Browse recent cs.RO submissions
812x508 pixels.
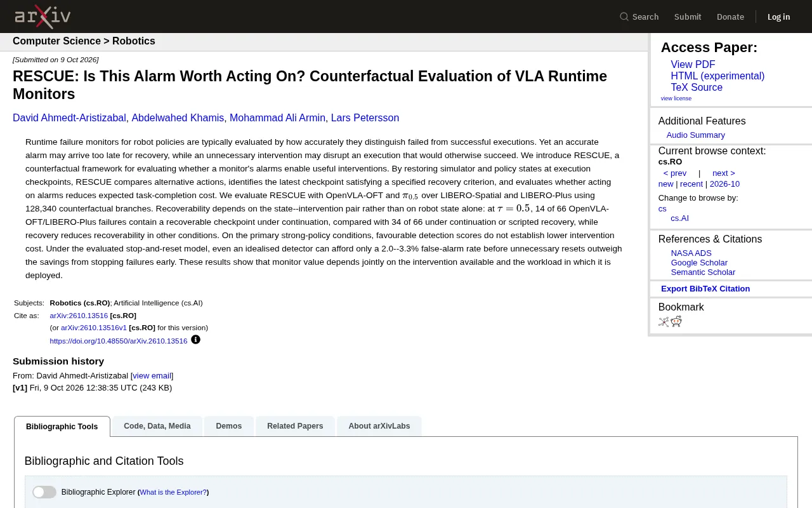pyautogui.click(x=691, y=184)
